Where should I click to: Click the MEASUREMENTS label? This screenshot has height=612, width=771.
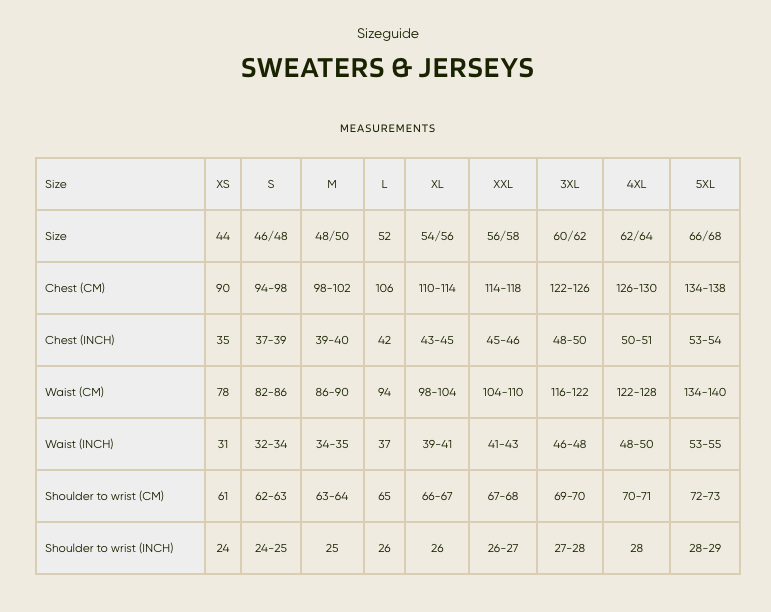tap(387, 128)
